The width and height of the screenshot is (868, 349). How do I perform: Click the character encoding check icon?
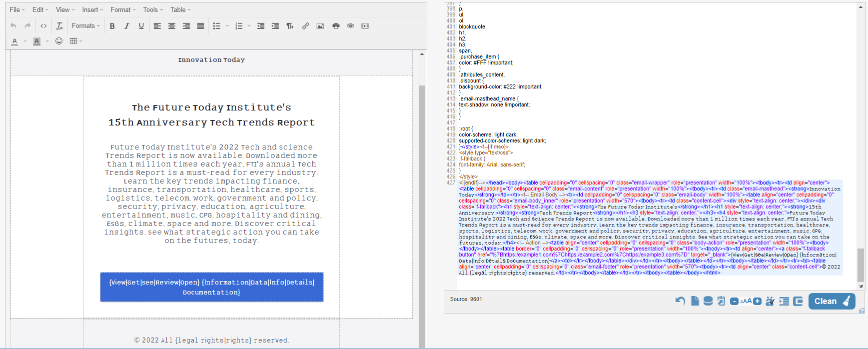pyautogui.click(x=770, y=301)
